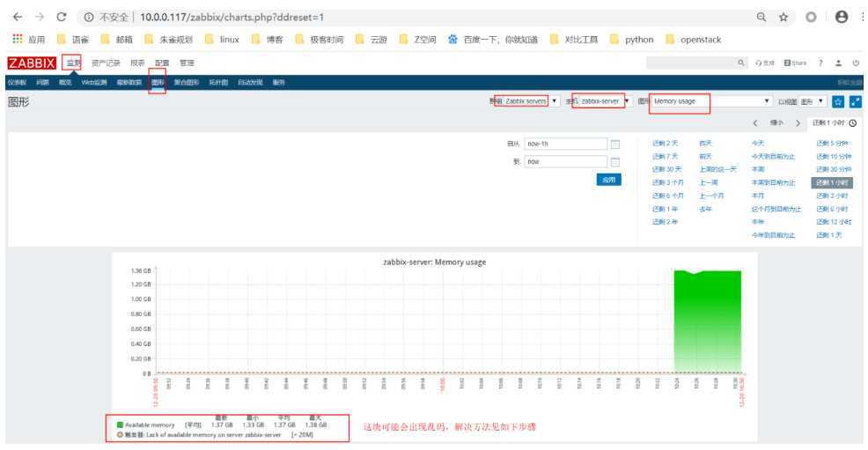
Task: Open Zabbix help question mark
Action: tap(820, 63)
